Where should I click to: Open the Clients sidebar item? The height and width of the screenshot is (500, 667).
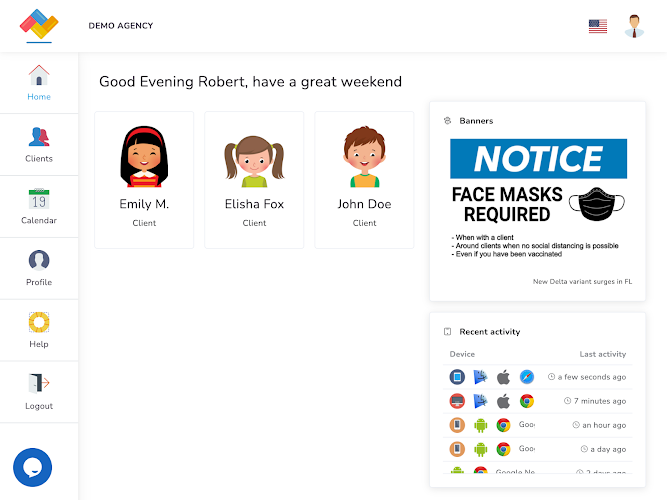coord(39,145)
